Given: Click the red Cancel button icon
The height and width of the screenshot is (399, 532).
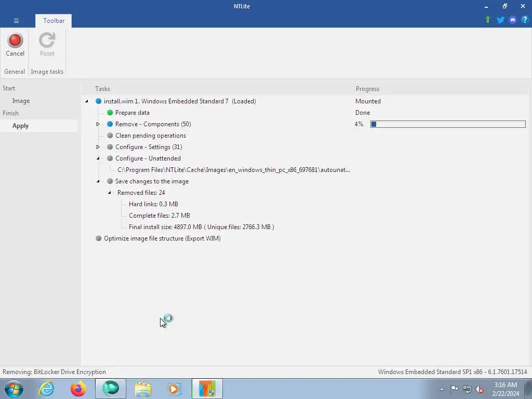Looking at the screenshot, I should 15,40.
